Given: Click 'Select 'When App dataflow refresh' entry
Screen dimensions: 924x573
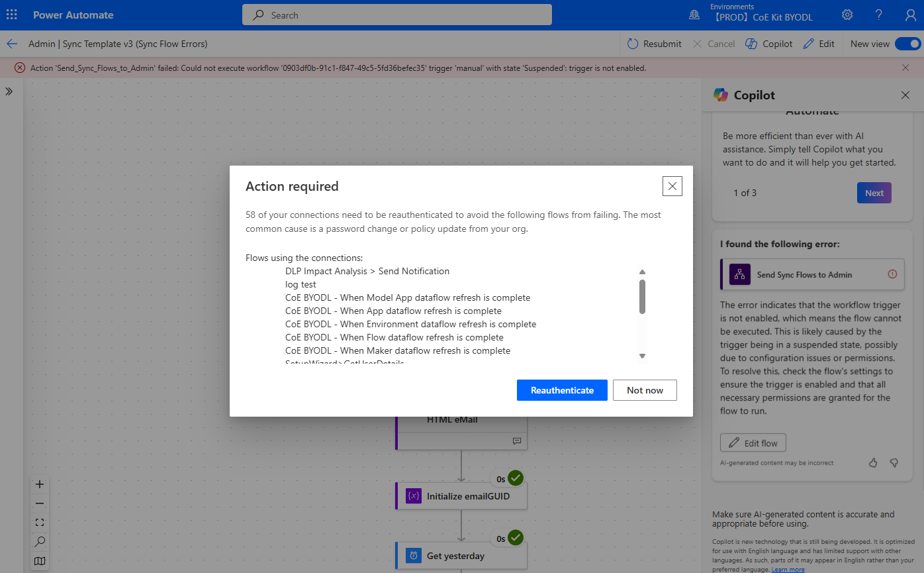Looking at the screenshot, I should [x=393, y=311].
